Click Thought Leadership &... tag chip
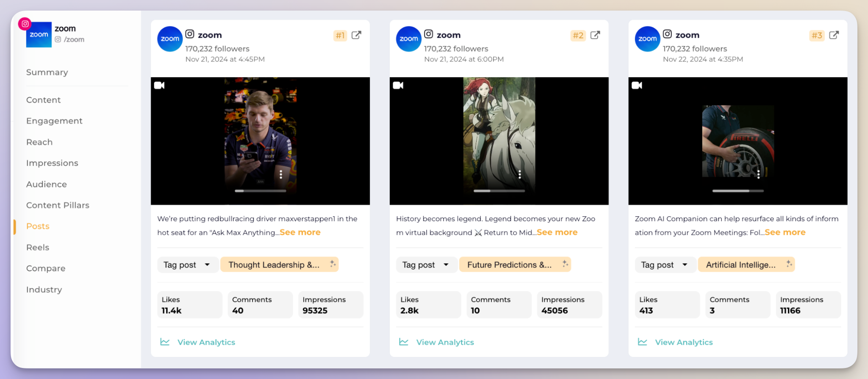The width and height of the screenshot is (868, 379). 280,265
